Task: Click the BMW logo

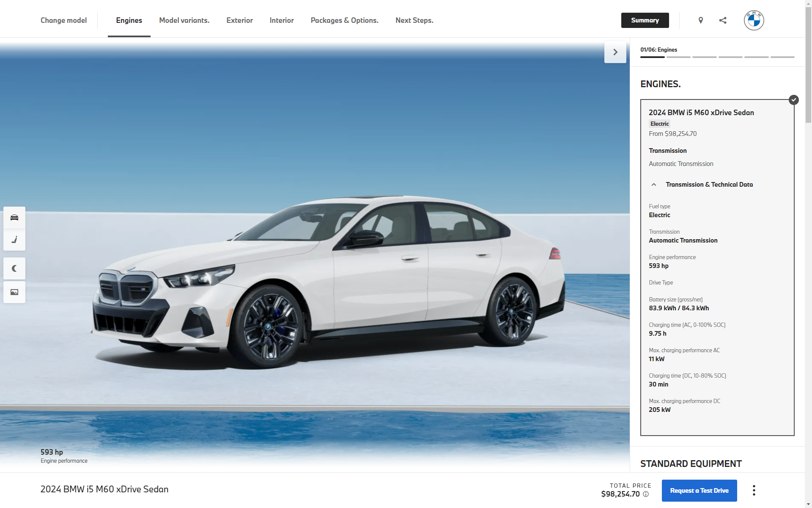Action: (754, 20)
